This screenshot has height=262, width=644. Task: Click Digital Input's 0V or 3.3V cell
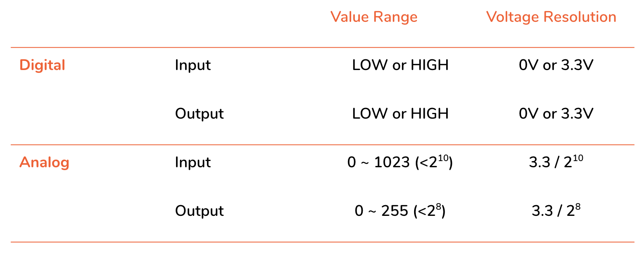tap(556, 65)
